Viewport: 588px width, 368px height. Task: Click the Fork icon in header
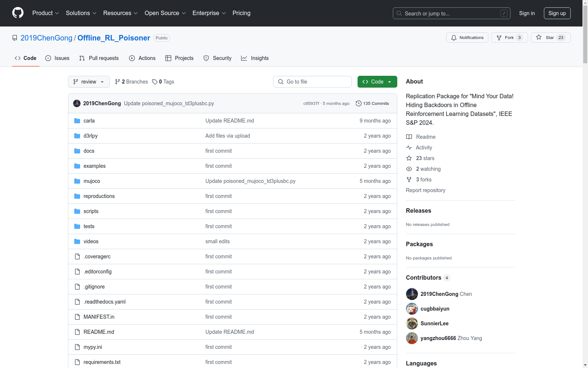pos(499,38)
